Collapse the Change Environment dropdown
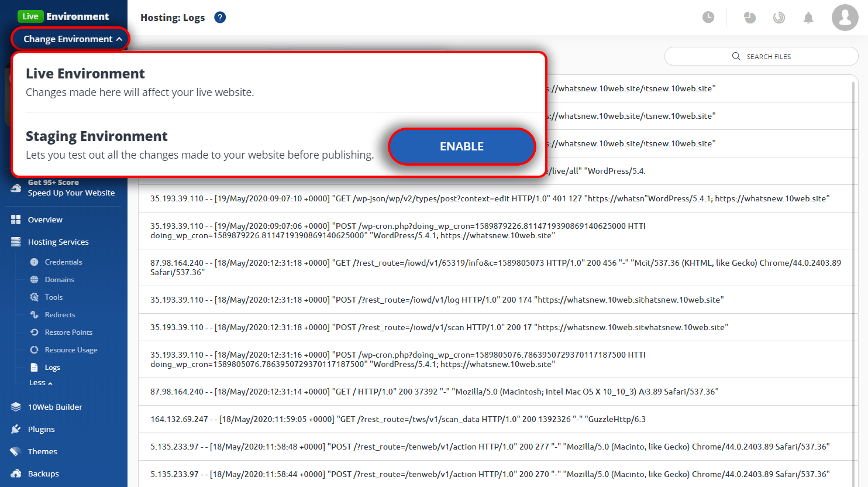The height and width of the screenshot is (487, 868). 70,39
